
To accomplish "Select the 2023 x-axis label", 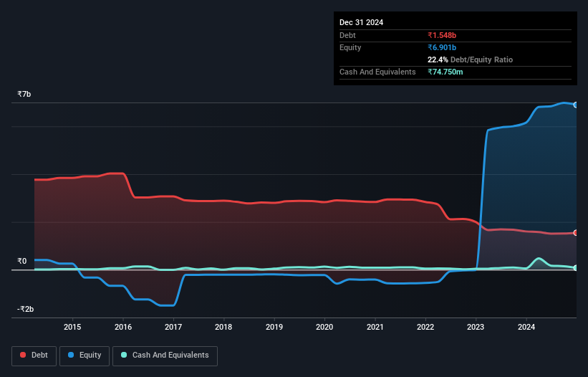I will click(476, 327).
